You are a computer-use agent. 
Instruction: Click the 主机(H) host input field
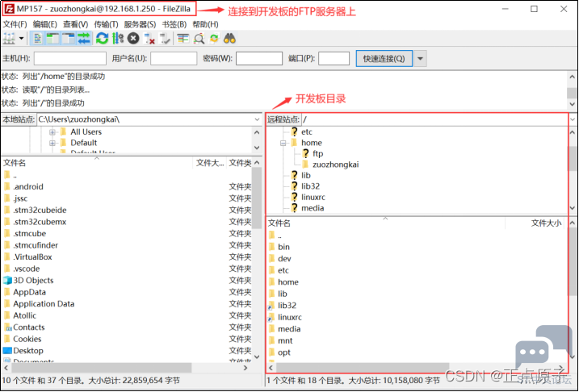70,58
